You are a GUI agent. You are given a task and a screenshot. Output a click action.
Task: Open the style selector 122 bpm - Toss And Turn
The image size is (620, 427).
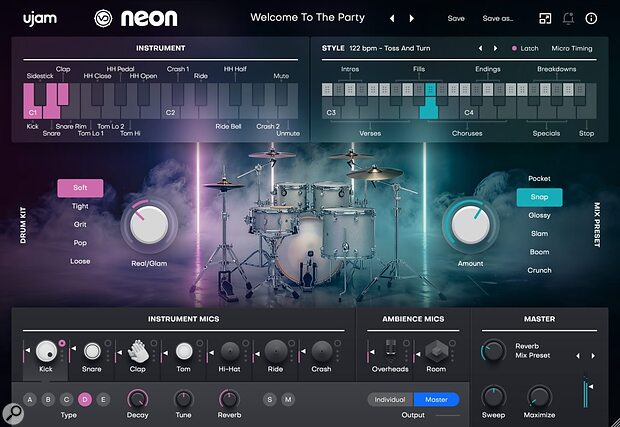coord(390,48)
